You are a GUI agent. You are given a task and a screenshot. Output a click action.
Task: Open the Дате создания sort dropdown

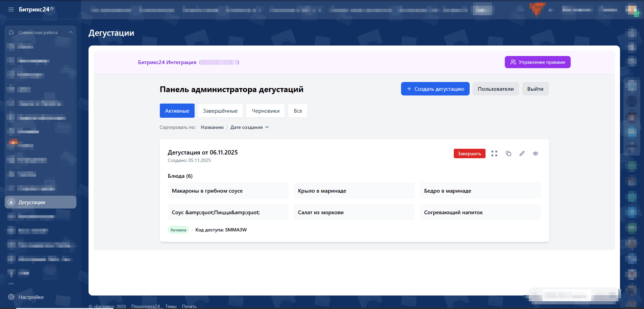click(249, 127)
